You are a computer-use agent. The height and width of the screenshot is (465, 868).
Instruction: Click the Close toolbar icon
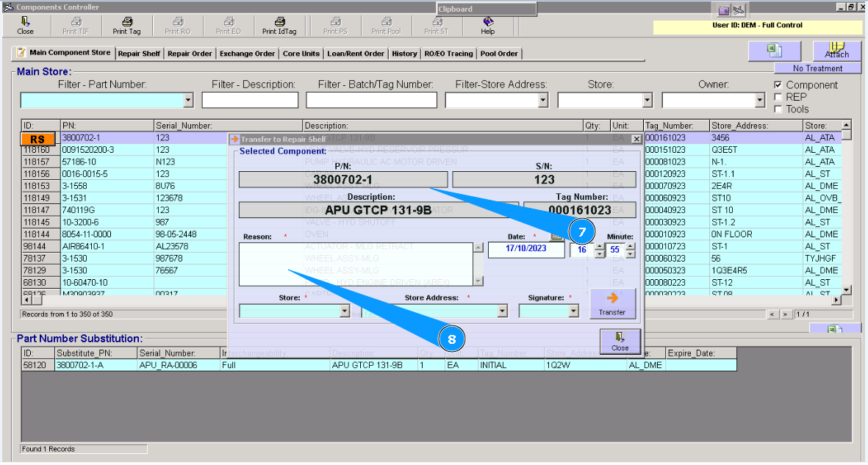coord(25,26)
